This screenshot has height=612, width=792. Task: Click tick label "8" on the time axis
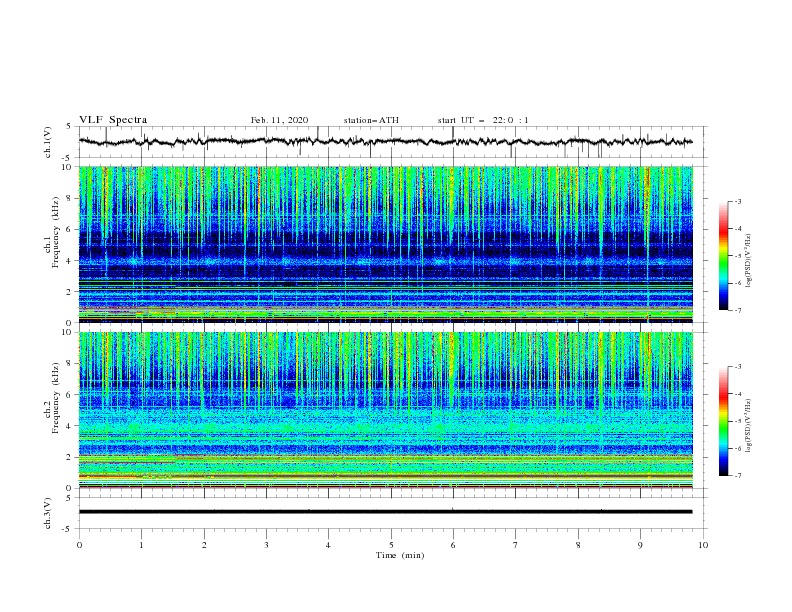[x=578, y=545]
